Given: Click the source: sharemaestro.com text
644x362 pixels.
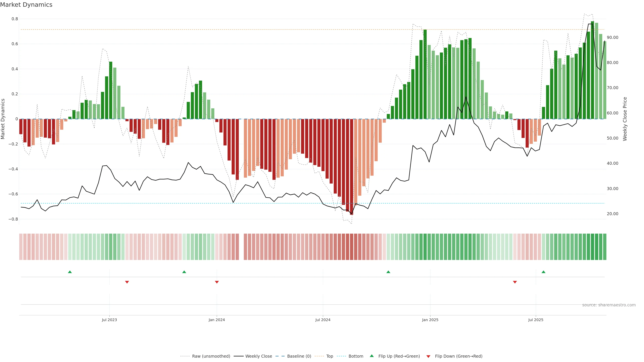Looking at the screenshot, I should coord(609,305).
